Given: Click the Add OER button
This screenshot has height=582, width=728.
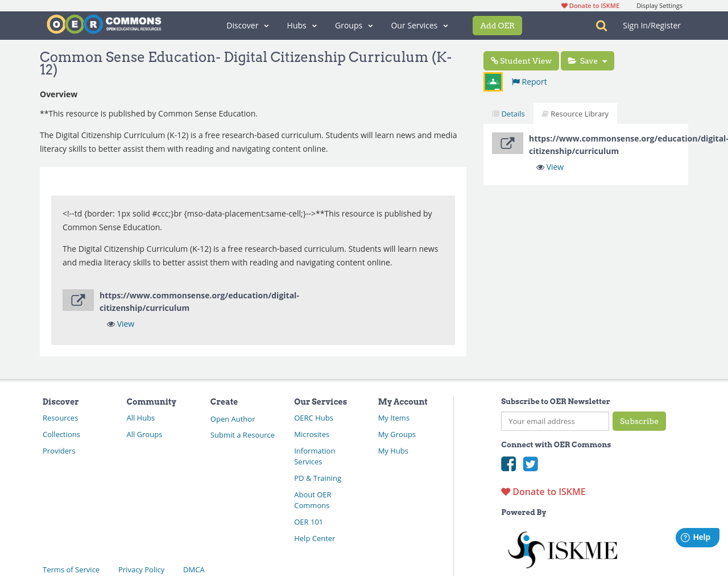Looking at the screenshot, I should [x=497, y=25].
